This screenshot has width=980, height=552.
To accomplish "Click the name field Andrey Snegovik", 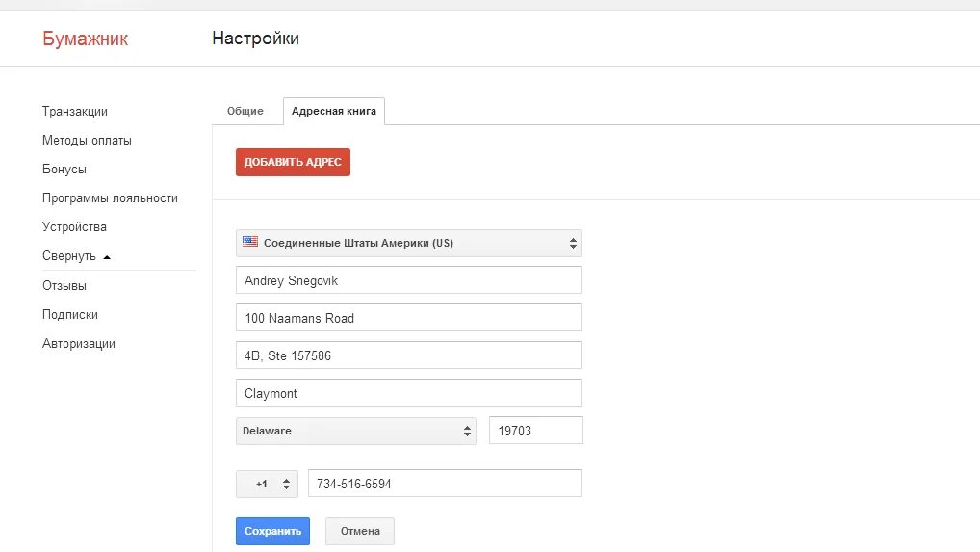I will pyautogui.click(x=408, y=280).
